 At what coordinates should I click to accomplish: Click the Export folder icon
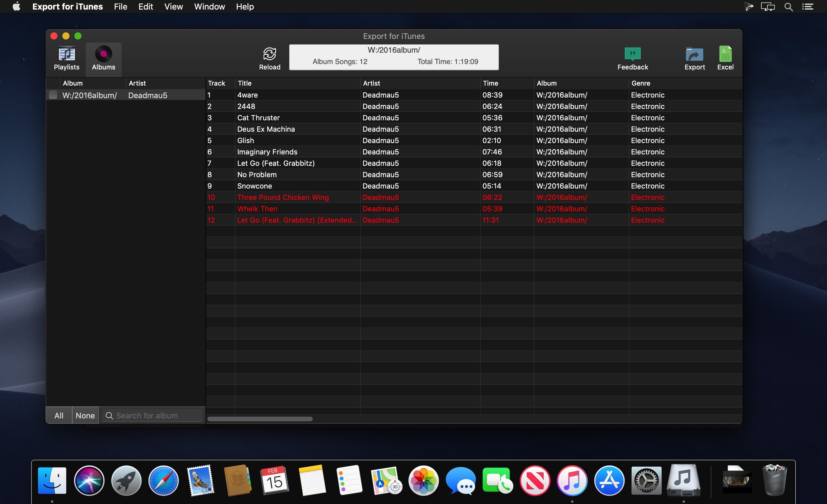pyautogui.click(x=694, y=54)
